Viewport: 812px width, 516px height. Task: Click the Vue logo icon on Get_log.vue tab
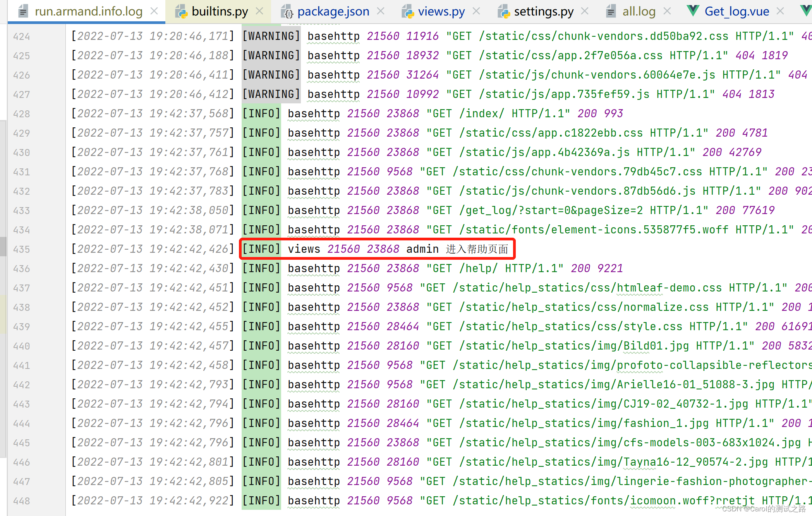click(x=694, y=10)
